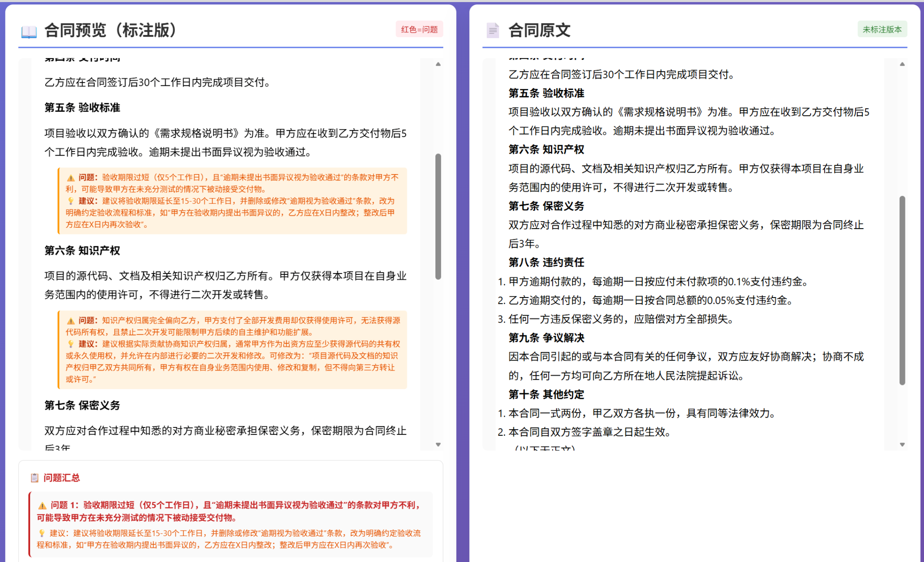Viewport: 924px width, 562px height.
Task: Click 任何一方违反保密义务的 list item
Action: [622, 319]
